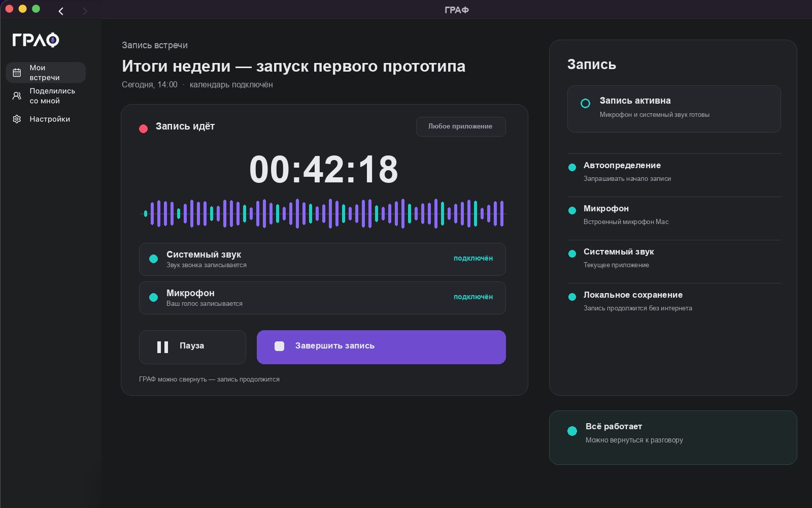812x508 pixels.
Task: Click Запрашивать начало записи text
Action: pos(627,178)
